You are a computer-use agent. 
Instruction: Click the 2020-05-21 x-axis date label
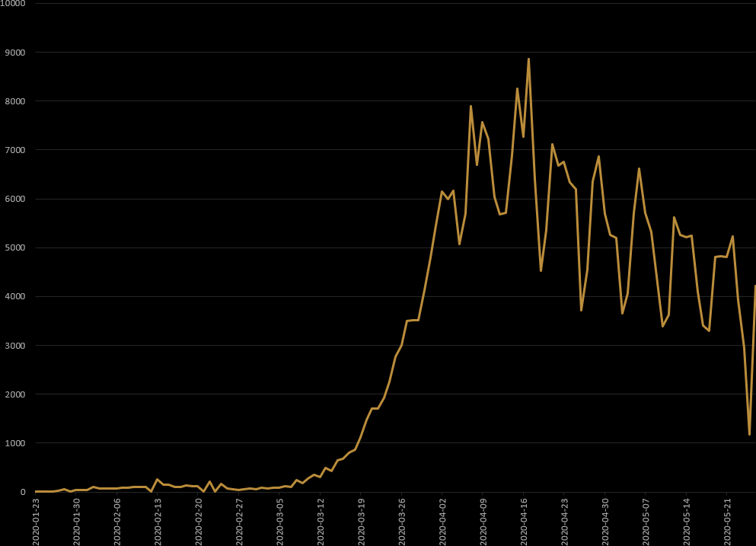tap(728, 521)
